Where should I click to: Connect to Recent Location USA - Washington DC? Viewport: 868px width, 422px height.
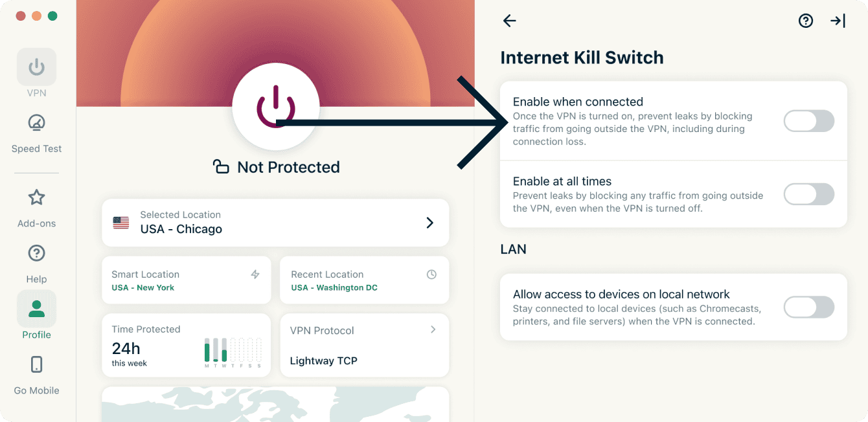(365, 280)
